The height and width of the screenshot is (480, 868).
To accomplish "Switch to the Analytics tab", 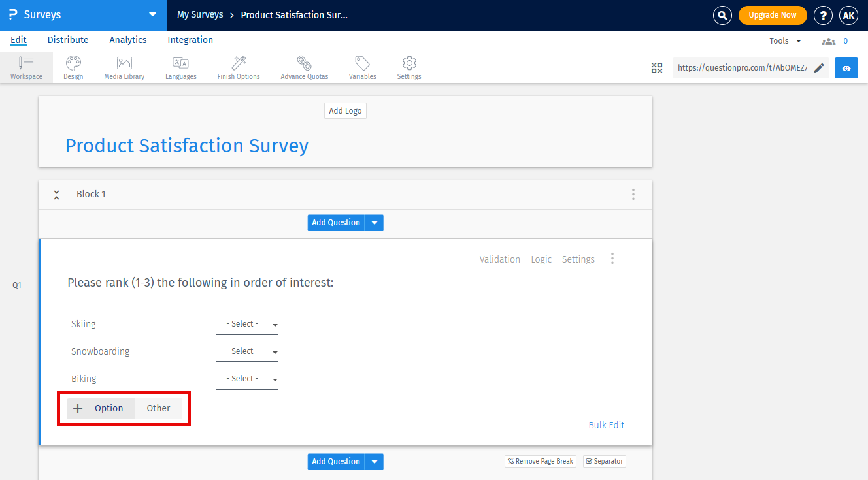I will (127, 40).
